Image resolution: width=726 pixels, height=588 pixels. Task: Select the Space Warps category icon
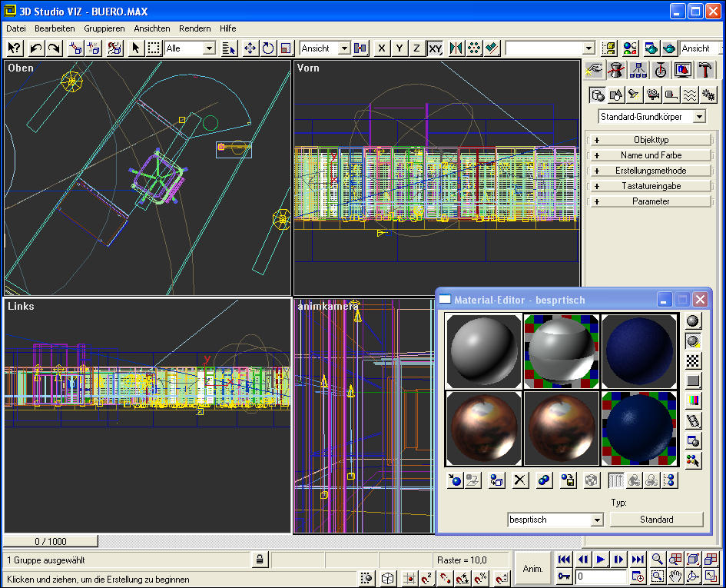(689, 95)
